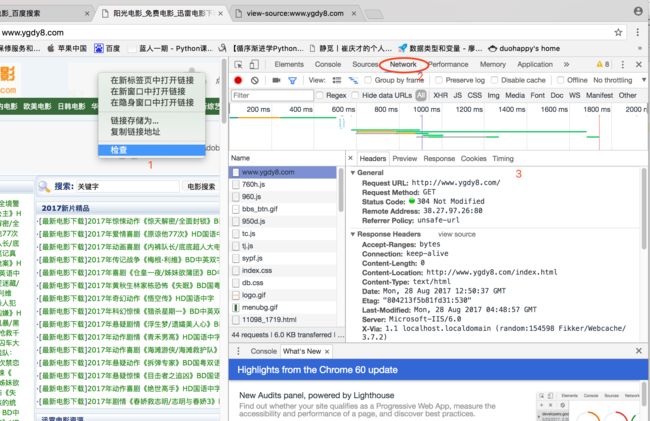
Task: Click the capture screenshots camera icon
Action: click(276, 80)
